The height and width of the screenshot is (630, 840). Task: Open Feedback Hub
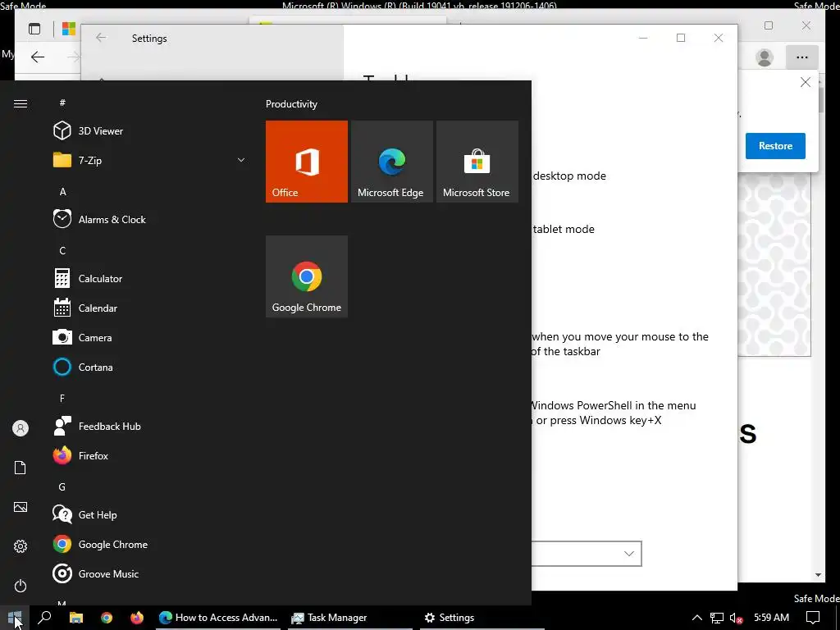tap(148, 426)
